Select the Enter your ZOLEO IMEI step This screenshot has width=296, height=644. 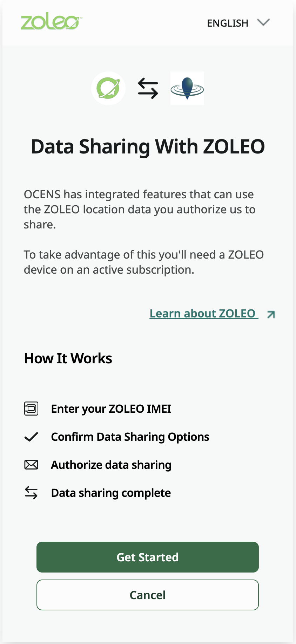(x=111, y=409)
